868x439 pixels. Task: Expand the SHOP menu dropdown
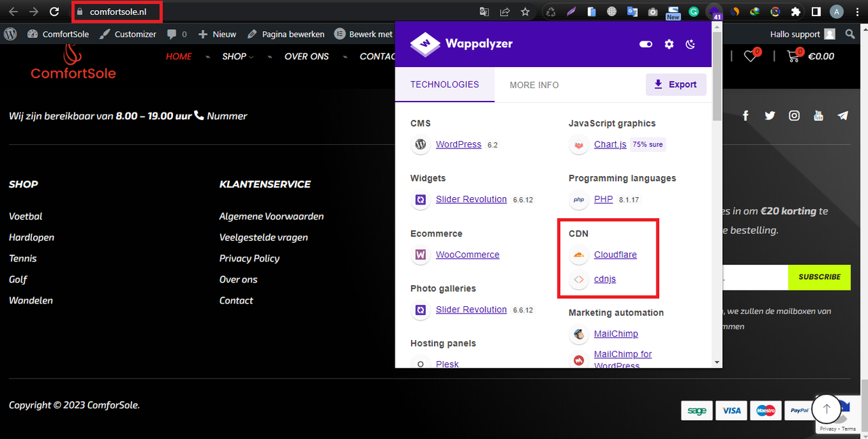tap(237, 56)
